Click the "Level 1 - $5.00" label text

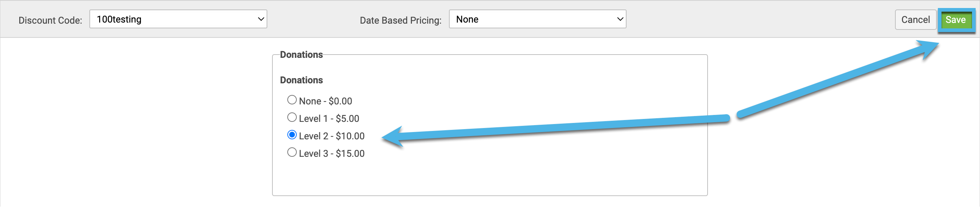(x=329, y=119)
